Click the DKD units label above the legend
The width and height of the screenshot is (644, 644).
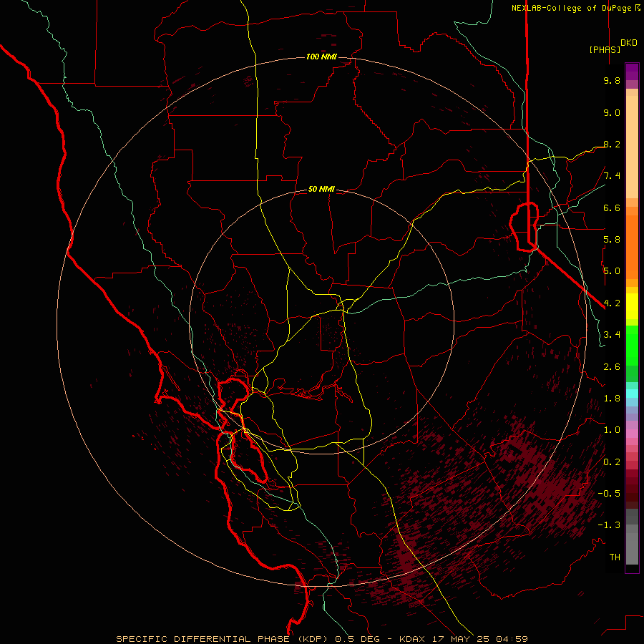[x=629, y=43]
